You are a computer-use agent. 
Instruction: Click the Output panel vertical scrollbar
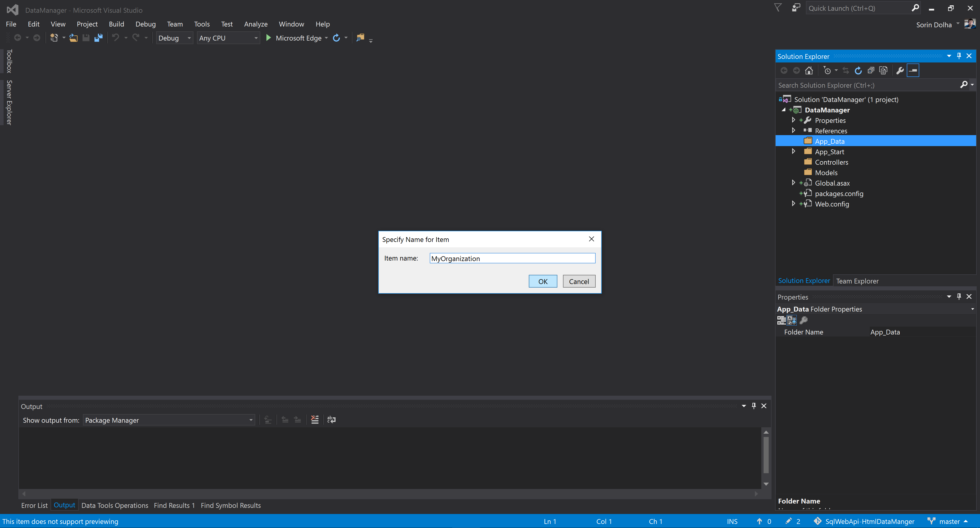[766, 455]
